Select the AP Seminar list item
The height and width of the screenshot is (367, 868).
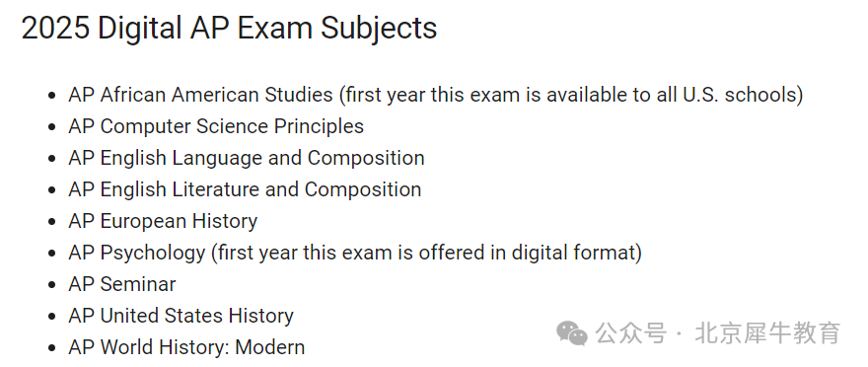tap(121, 284)
